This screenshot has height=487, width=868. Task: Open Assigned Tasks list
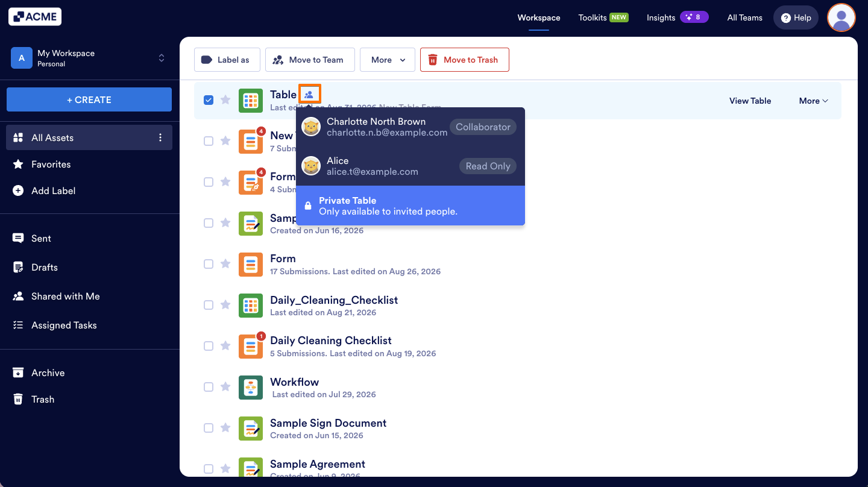pos(89,325)
